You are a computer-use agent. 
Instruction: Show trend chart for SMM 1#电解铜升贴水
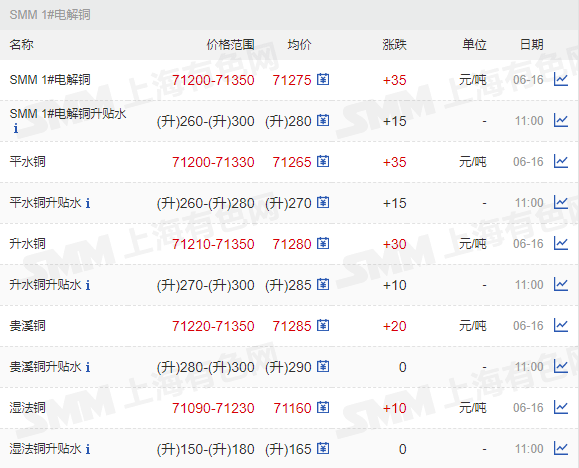[x=561, y=120]
